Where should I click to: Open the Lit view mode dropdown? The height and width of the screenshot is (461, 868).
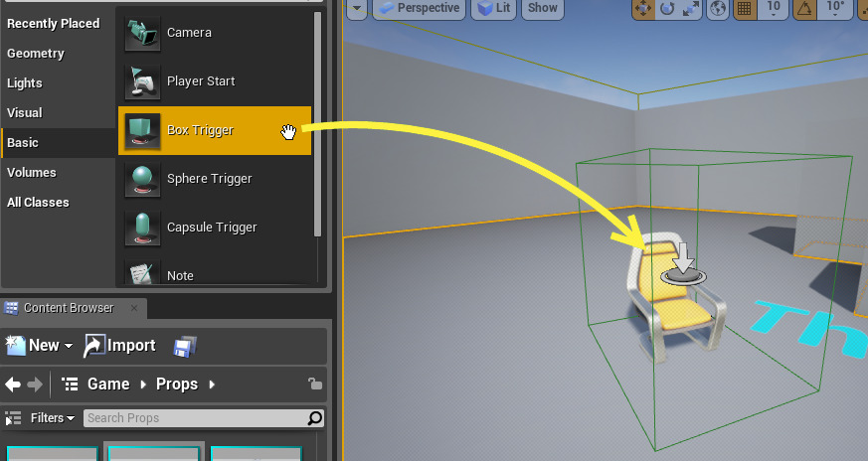(493, 8)
